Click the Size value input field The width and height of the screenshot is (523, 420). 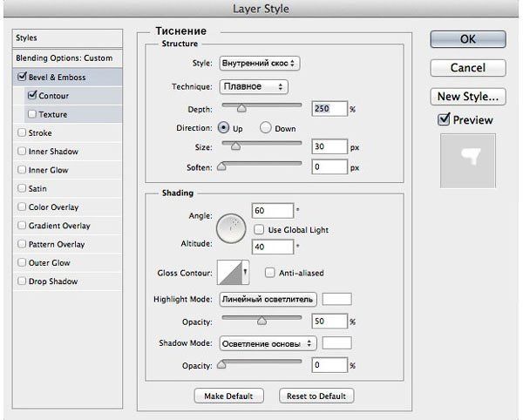click(x=329, y=146)
